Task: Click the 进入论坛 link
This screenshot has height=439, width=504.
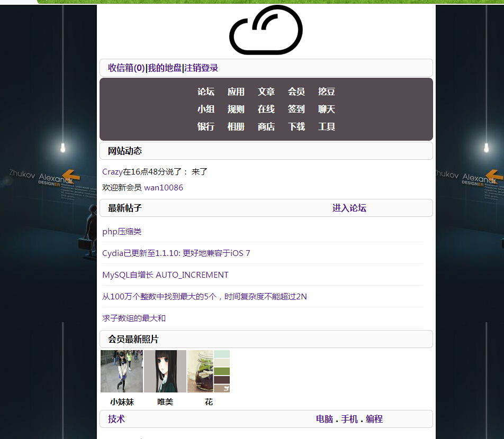Action: [349, 208]
